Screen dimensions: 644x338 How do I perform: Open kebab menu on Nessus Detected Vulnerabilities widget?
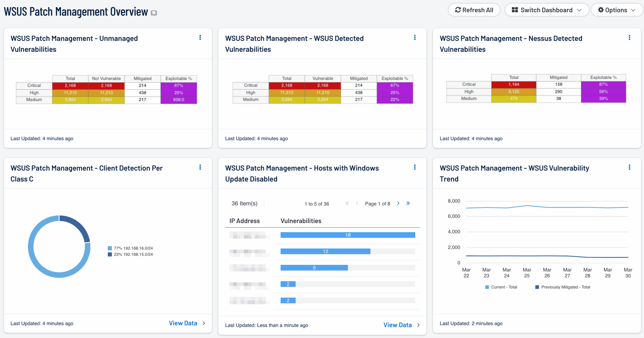(x=629, y=38)
